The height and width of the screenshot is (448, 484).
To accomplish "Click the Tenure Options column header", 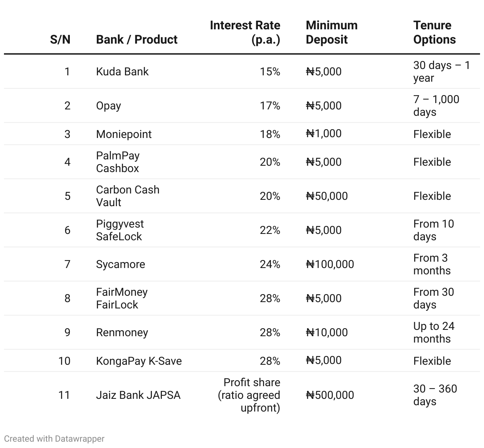I will point(434,32).
